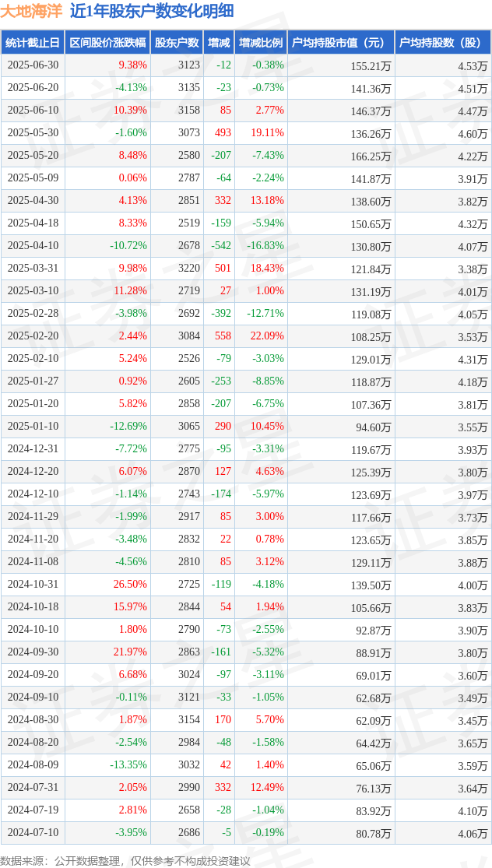Click the 数据来源 footer disclaimer text

125,861
